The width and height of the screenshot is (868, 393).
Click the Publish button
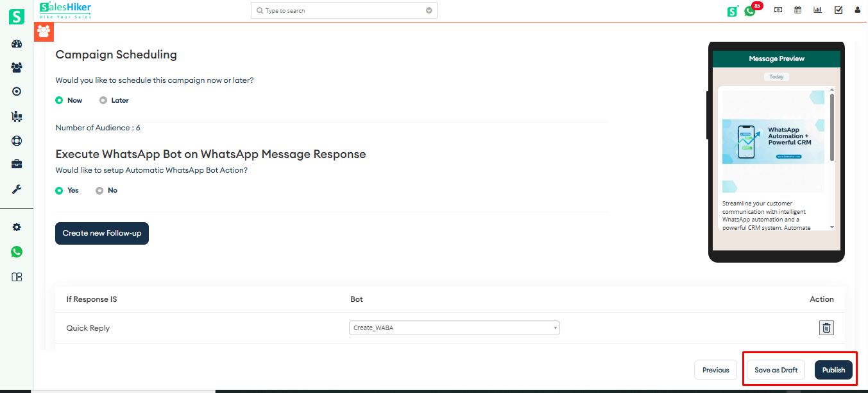(x=833, y=370)
